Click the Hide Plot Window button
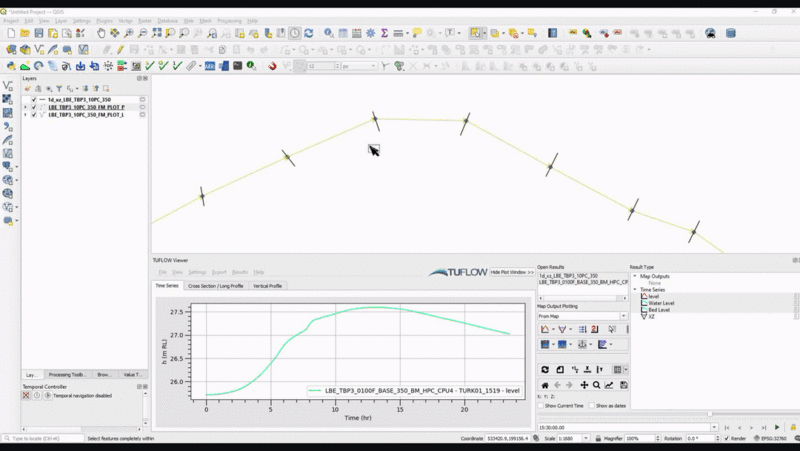Screen dimensions: 800x451 (x=512, y=272)
